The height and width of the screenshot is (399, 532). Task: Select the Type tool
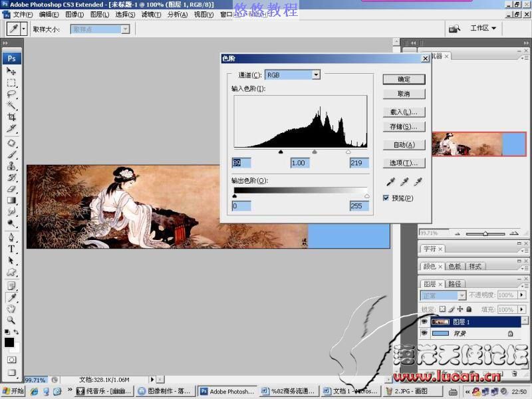(x=11, y=249)
